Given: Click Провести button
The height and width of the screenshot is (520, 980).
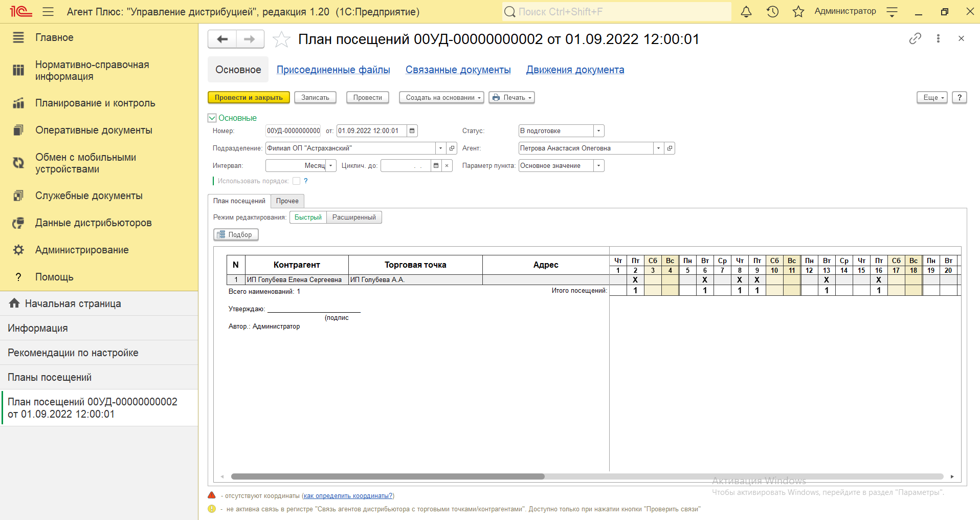Looking at the screenshot, I should click(x=368, y=97).
